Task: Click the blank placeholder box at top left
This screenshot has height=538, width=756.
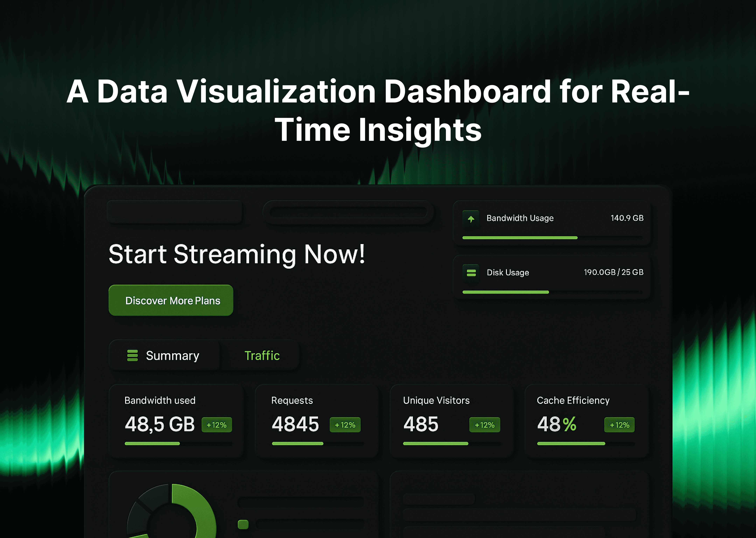Action: point(175,212)
